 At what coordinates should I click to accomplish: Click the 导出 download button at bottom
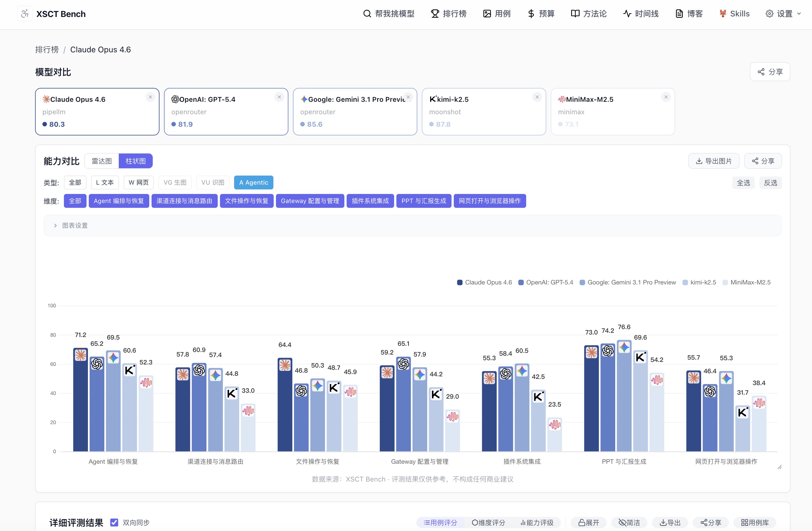670,523
